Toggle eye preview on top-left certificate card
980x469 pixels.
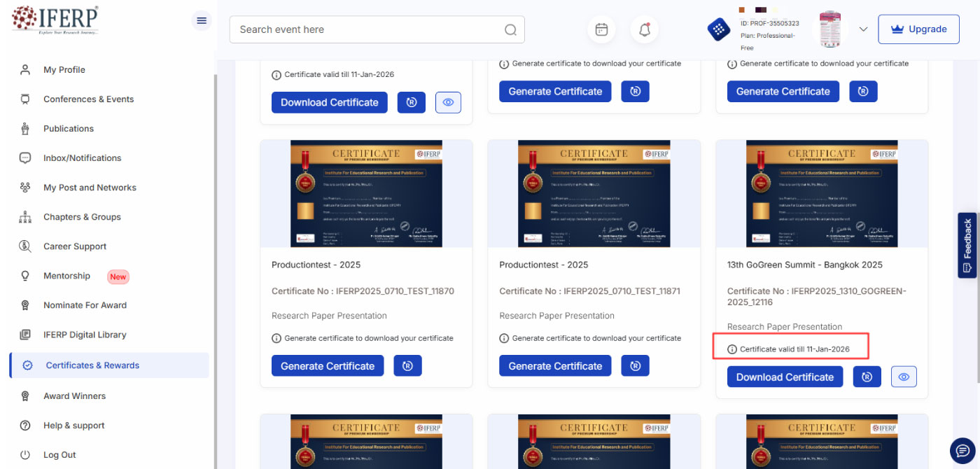tap(448, 102)
